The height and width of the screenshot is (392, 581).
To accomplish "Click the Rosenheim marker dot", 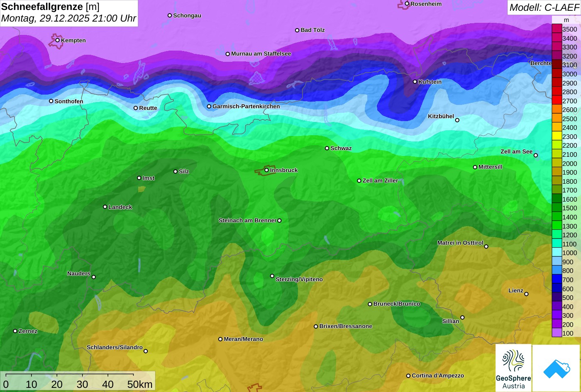I will 407,4.
